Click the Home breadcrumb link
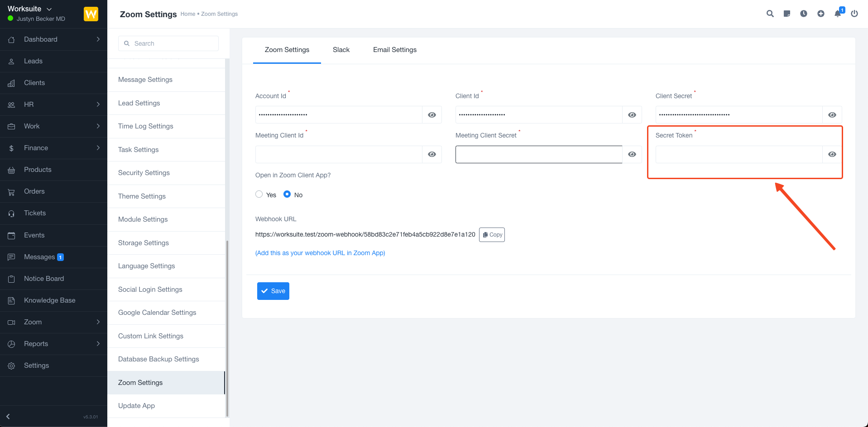Screen dimensions: 868x427 point(188,14)
